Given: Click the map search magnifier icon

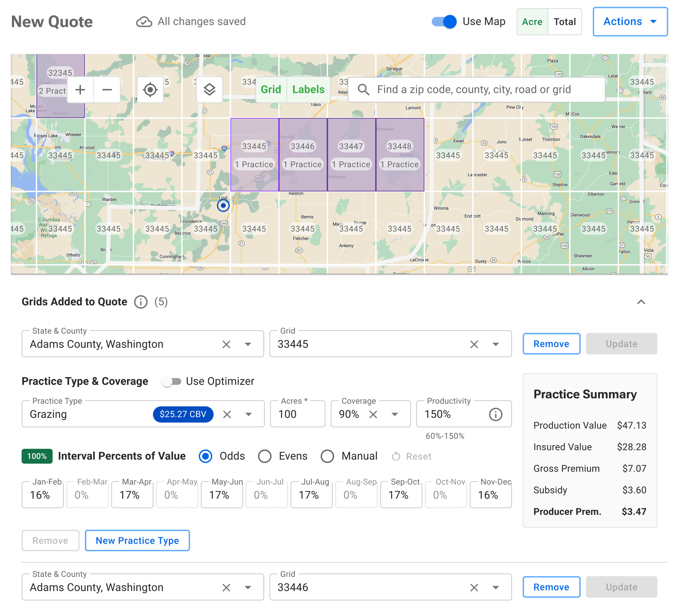Looking at the screenshot, I should [363, 90].
